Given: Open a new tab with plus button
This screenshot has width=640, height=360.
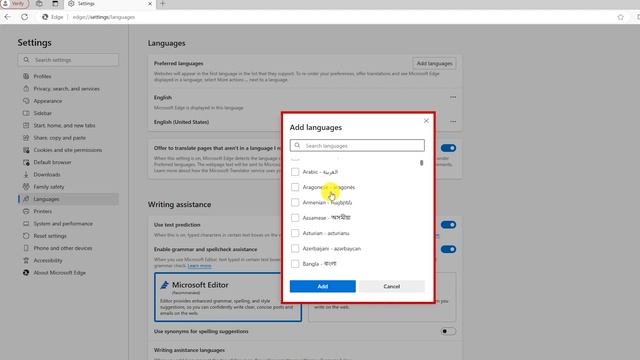Looking at the screenshot, I should click(162, 4).
